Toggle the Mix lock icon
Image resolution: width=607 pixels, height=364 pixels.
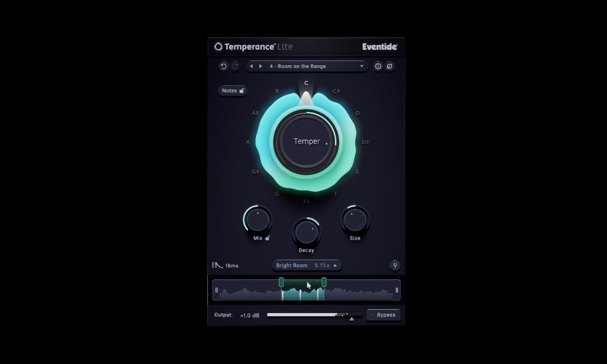point(267,238)
